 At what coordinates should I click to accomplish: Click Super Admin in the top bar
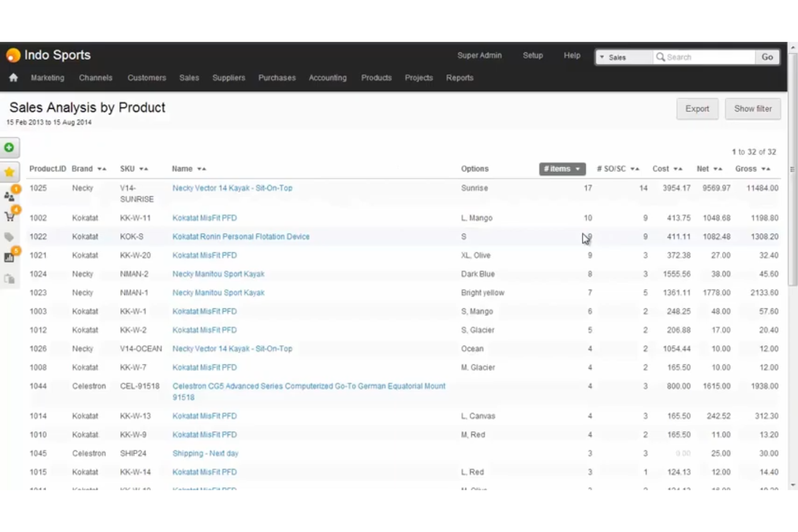[479, 55]
